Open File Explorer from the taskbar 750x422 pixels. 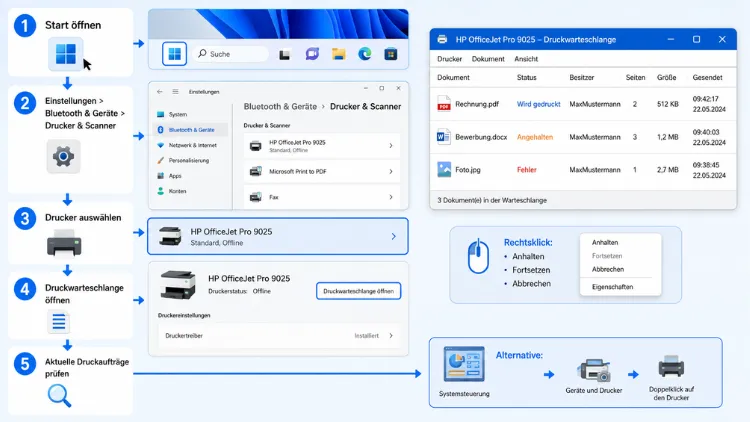[x=339, y=54]
